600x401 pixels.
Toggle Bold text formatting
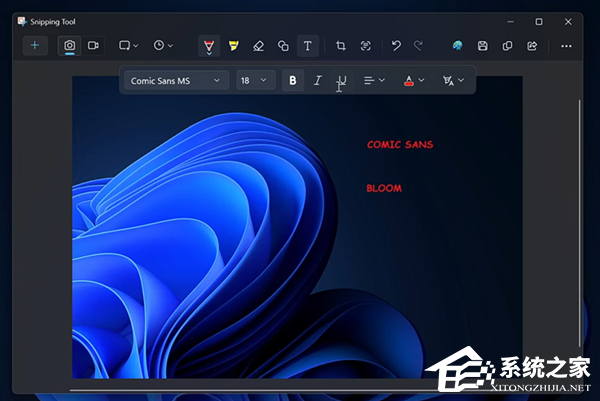point(293,80)
